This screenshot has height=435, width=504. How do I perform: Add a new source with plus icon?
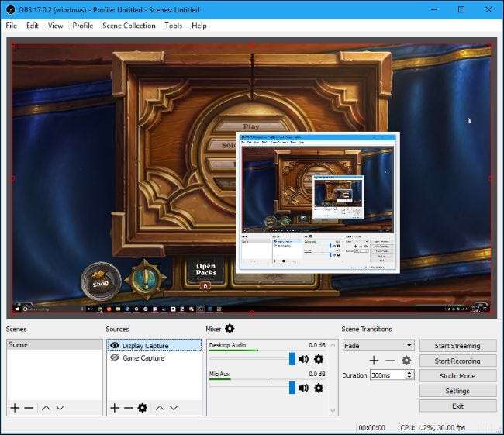coord(114,408)
